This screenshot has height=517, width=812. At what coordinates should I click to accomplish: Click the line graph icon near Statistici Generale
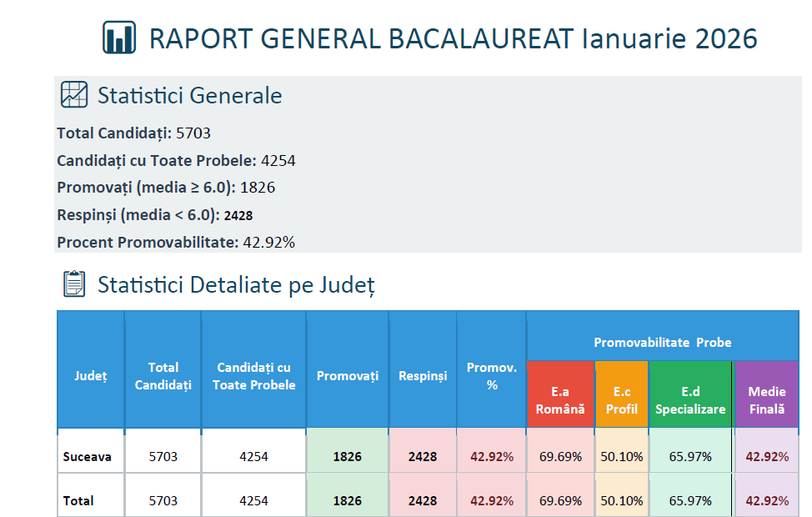[x=74, y=94]
